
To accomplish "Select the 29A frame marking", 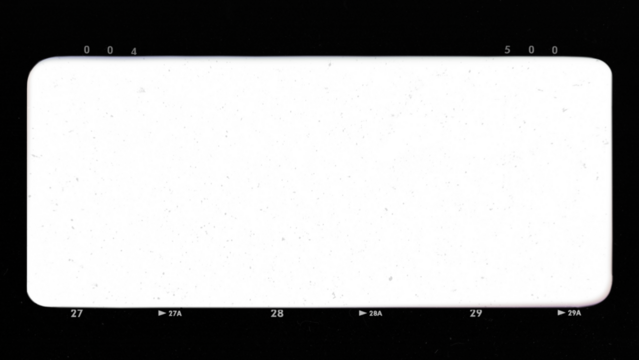I will point(575,313).
